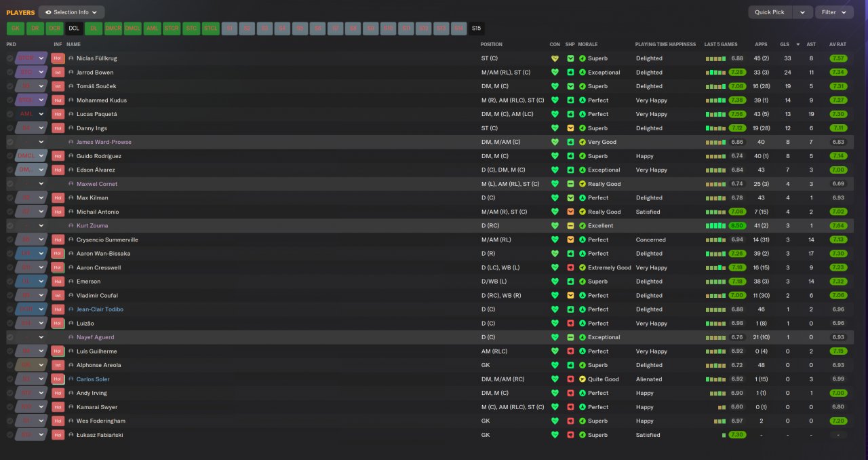Sort by the GLS column arrow
868x460 pixels.
(x=797, y=44)
